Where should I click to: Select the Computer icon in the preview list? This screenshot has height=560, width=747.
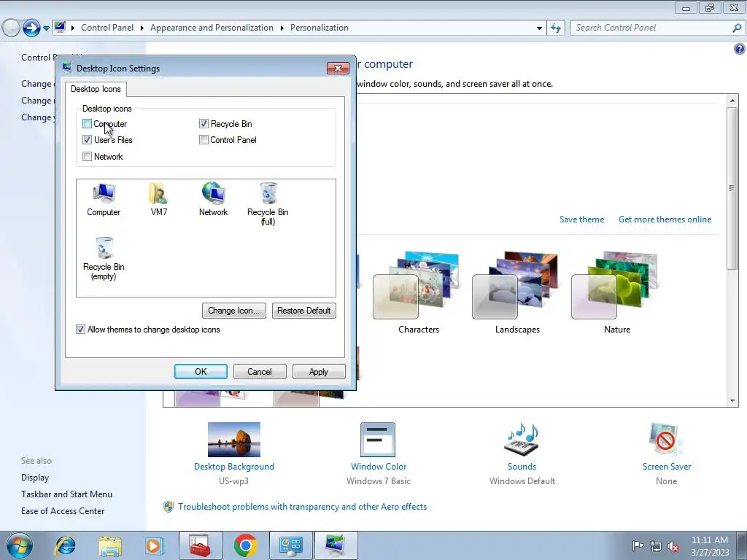[x=104, y=200]
